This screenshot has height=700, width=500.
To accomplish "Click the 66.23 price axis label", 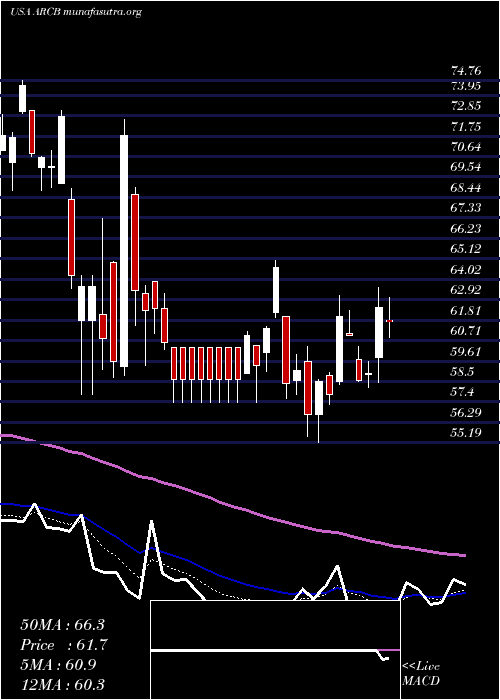I will (466, 229).
